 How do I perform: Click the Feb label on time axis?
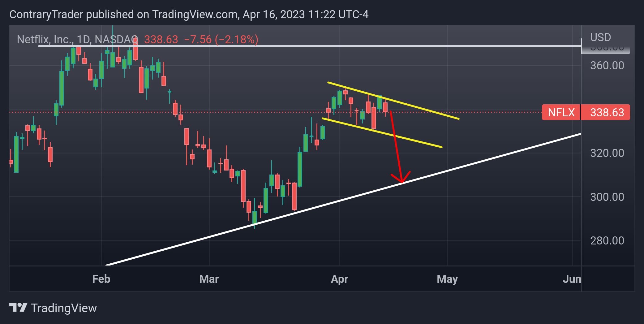click(x=101, y=279)
